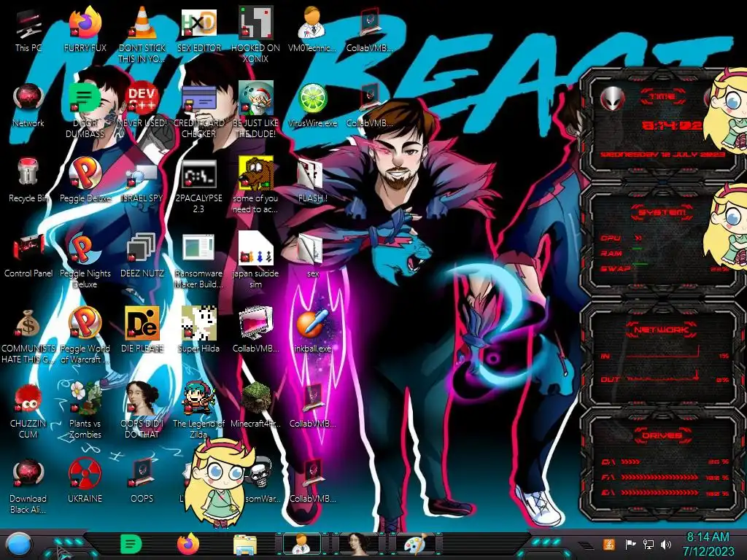
Task: Open Control Panel from the desktop
Action: [x=28, y=256]
